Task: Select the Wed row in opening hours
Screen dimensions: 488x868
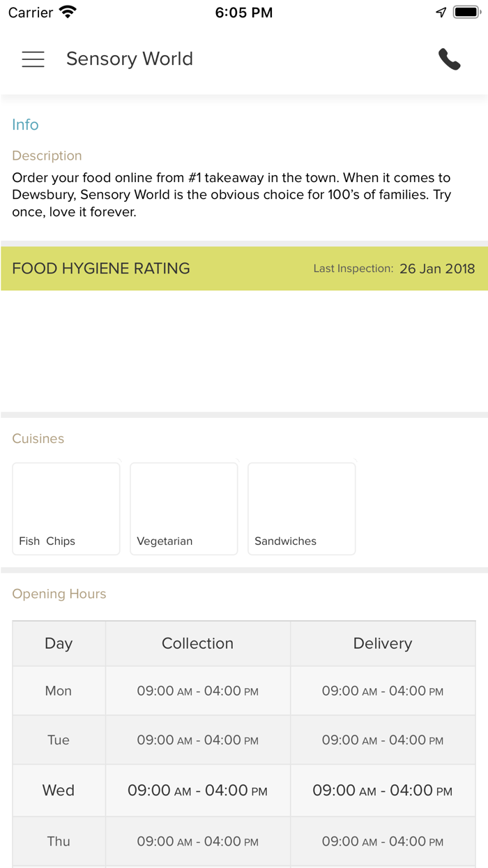Action: click(x=59, y=791)
